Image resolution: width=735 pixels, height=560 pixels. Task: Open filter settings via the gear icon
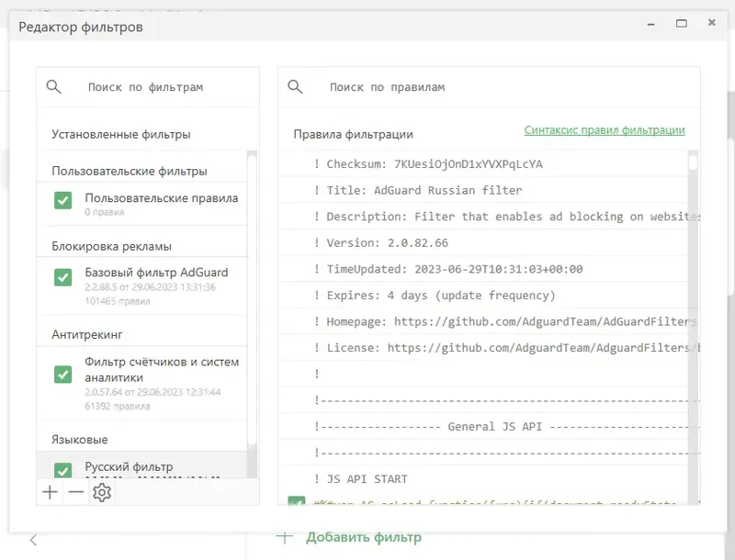click(102, 493)
